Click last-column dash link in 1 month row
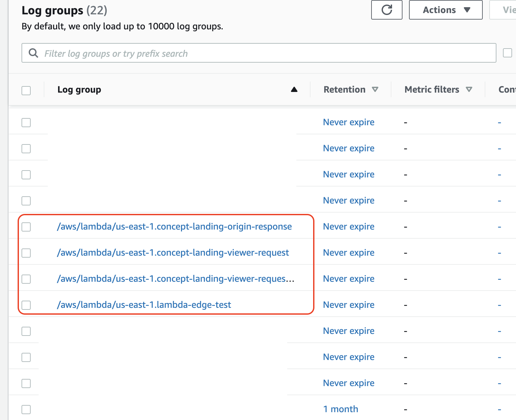Screen dimensions: 516x420 (499, 410)
